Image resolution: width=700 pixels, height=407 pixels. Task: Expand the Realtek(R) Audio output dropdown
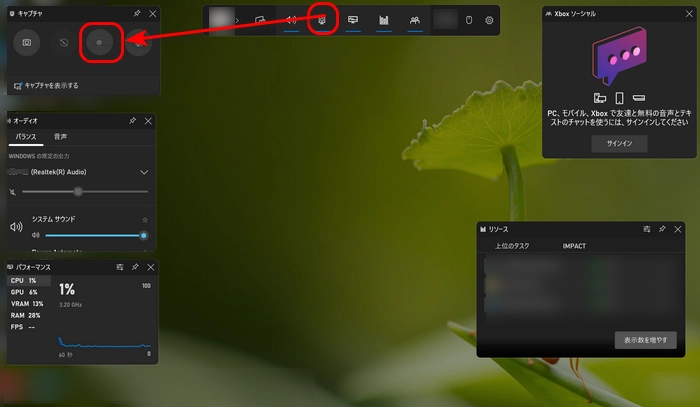click(145, 172)
